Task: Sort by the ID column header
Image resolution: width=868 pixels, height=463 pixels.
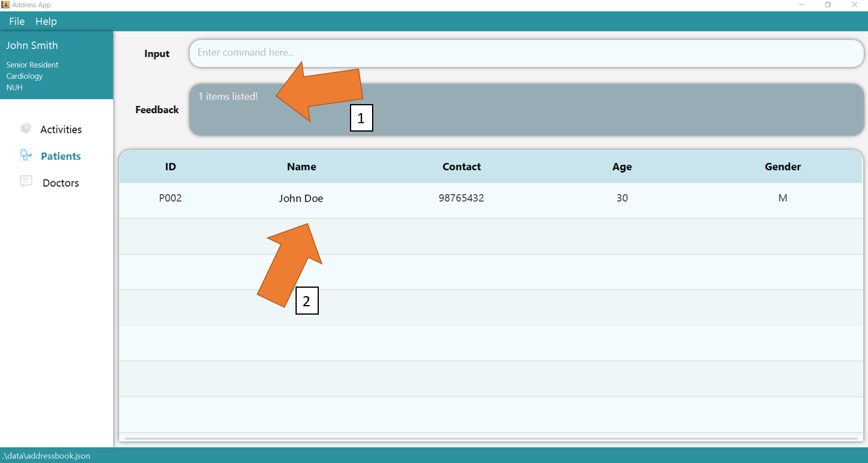Action: coord(170,167)
